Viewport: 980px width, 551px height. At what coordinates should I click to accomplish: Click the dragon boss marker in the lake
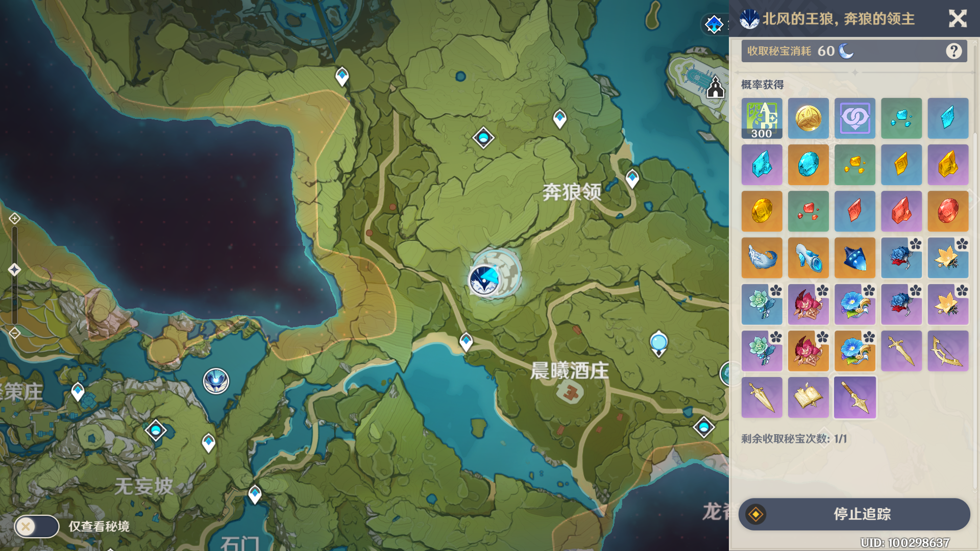click(x=216, y=381)
